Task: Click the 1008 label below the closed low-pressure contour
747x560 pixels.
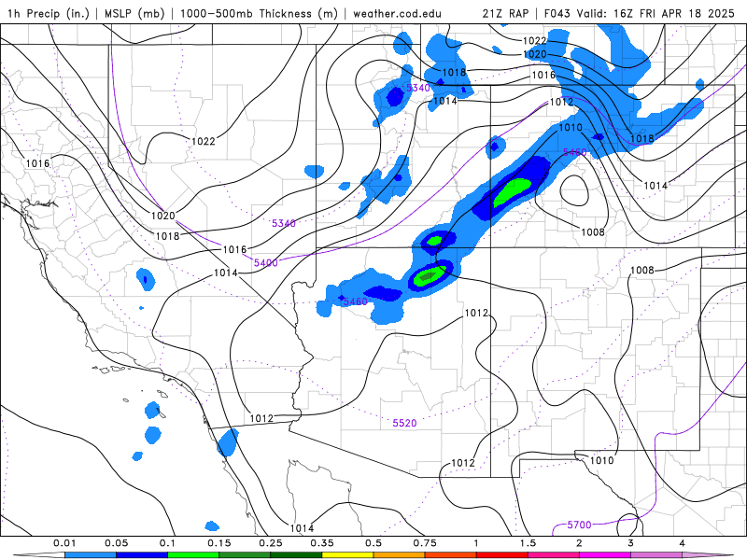Action: [x=593, y=231]
